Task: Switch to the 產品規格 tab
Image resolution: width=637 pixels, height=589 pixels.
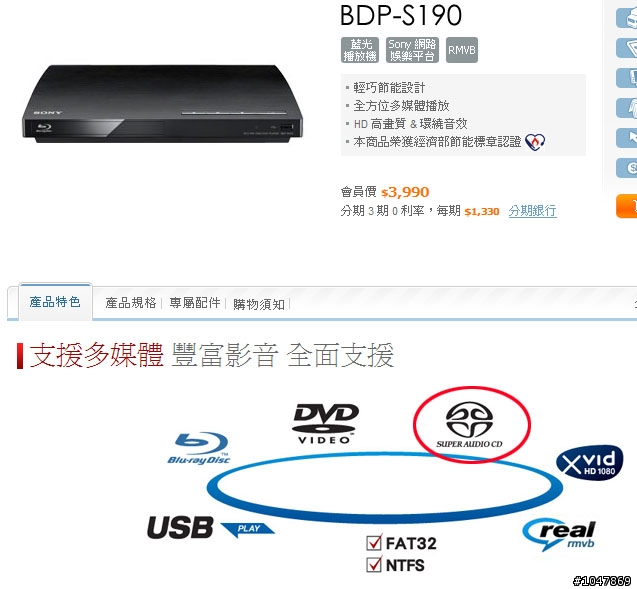Action: (131, 303)
